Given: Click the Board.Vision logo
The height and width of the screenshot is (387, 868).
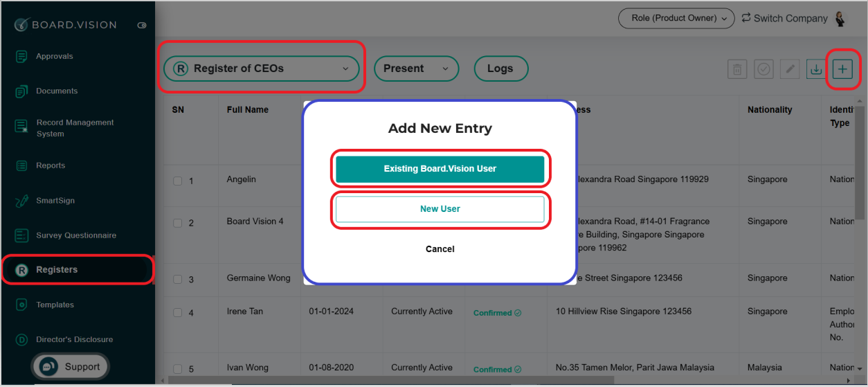Looking at the screenshot, I should [66, 25].
